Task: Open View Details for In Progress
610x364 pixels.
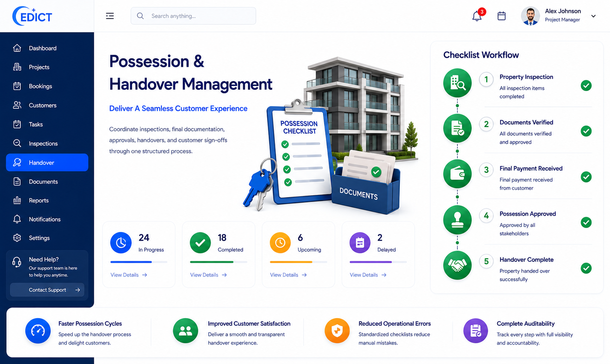Action: tap(129, 275)
